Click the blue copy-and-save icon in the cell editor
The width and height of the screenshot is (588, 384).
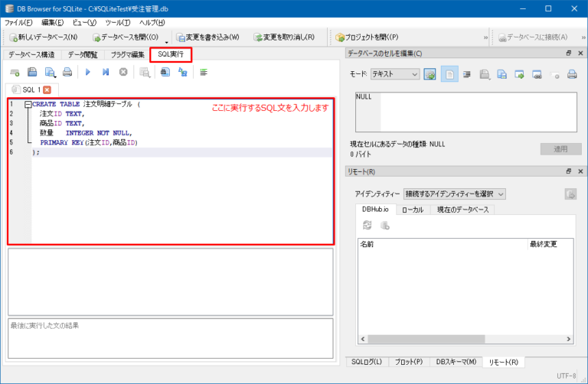point(501,74)
